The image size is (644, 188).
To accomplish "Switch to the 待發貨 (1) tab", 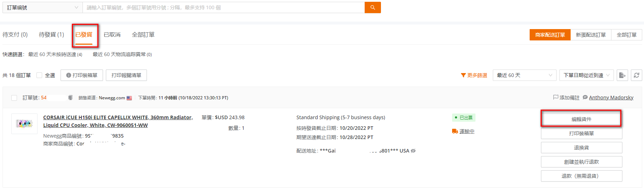I will [51, 34].
